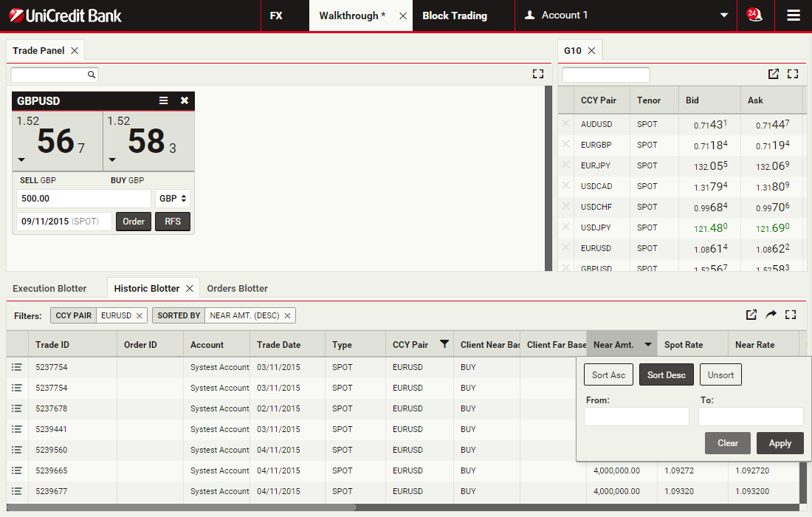Select the Sort Asc option
Viewport: 812px width, 517px height.
(608, 375)
